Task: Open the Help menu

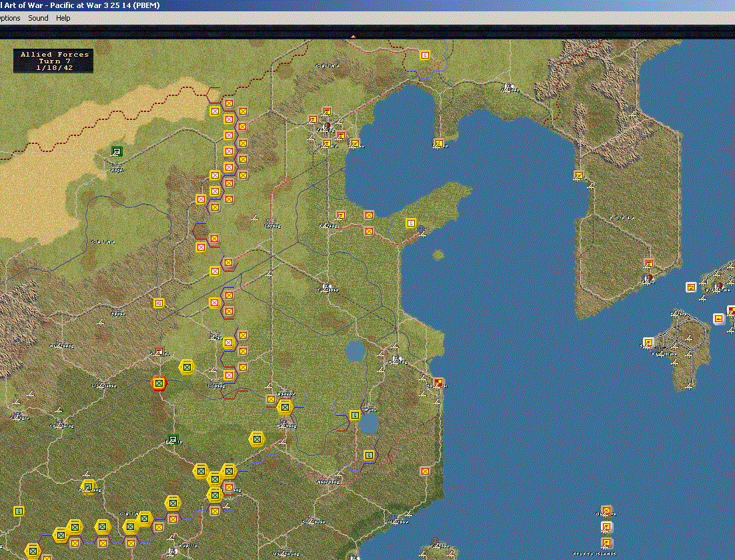Action: 63,18
